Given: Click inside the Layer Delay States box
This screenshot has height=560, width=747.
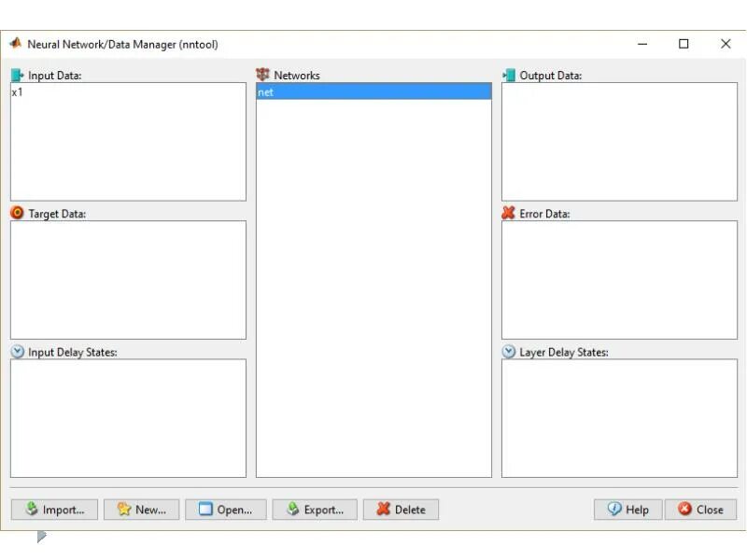Looking at the screenshot, I should tap(619, 418).
